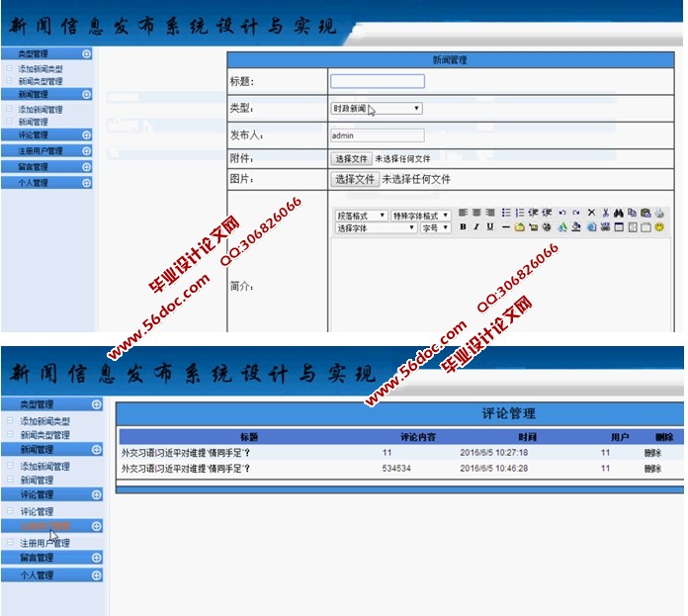Focus the 标题 title input field
Screen dimensions: 688x616
coord(378,81)
